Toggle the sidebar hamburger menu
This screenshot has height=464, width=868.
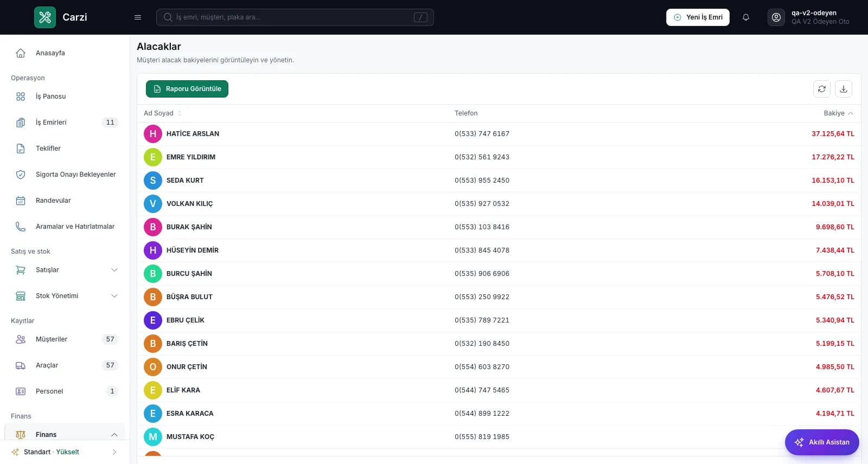click(138, 17)
